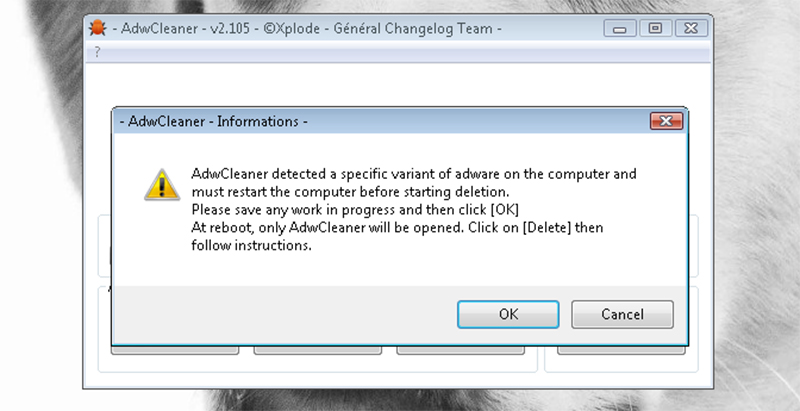Screen dimensions: 800x411
Task: Click OK to restart the computer
Action: coord(508,314)
